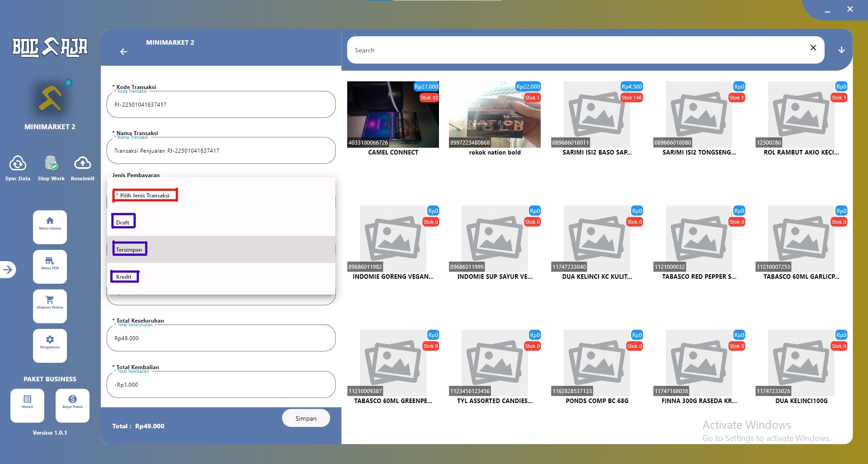
Task: Click the Kode Transaksi field
Action: [221, 104]
